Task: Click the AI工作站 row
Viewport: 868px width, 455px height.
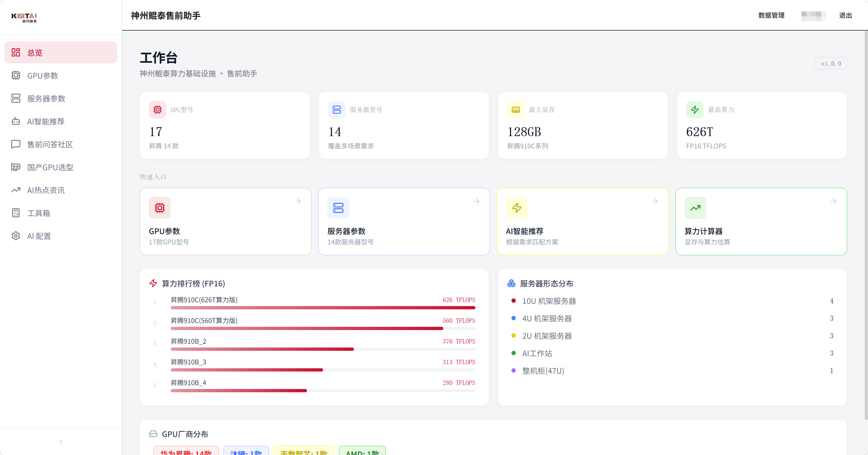Action: [x=672, y=354]
